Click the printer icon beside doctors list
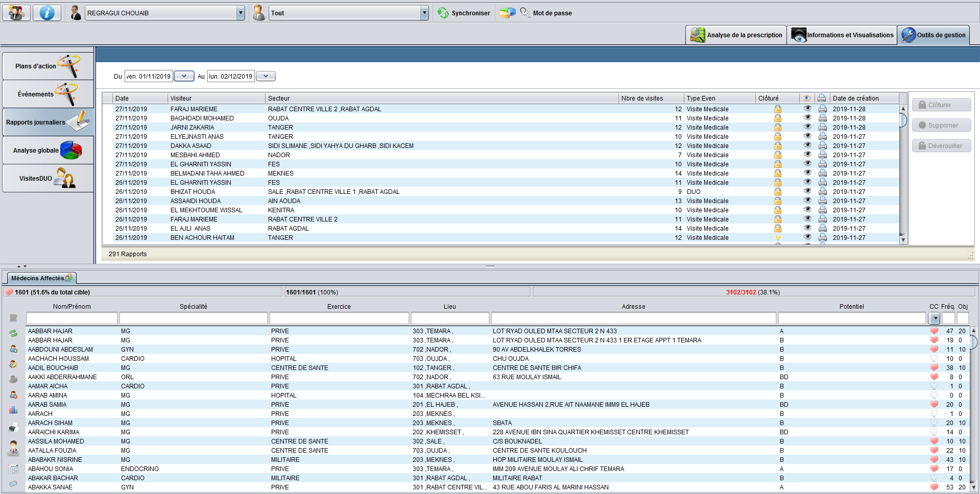This screenshot has width=980, height=494. coord(13,427)
